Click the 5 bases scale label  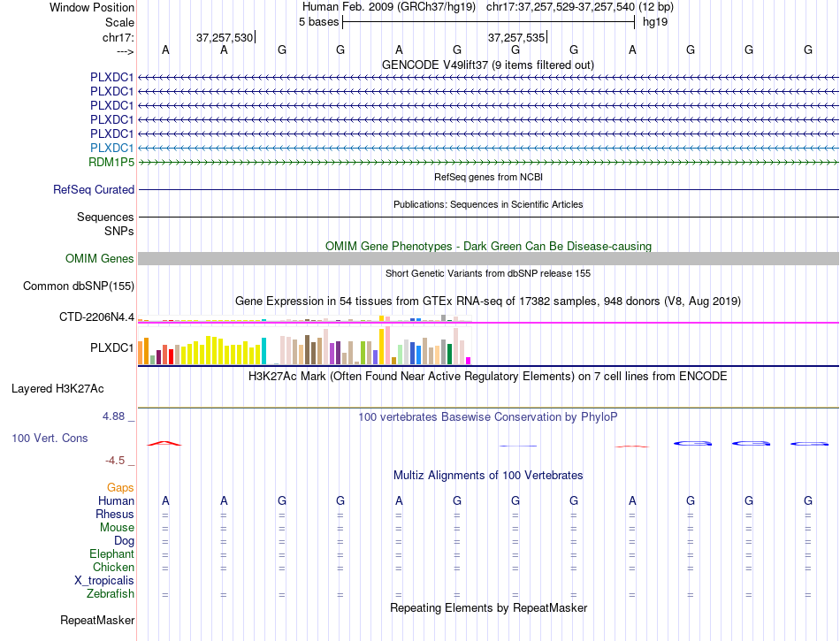tap(318, 22)
